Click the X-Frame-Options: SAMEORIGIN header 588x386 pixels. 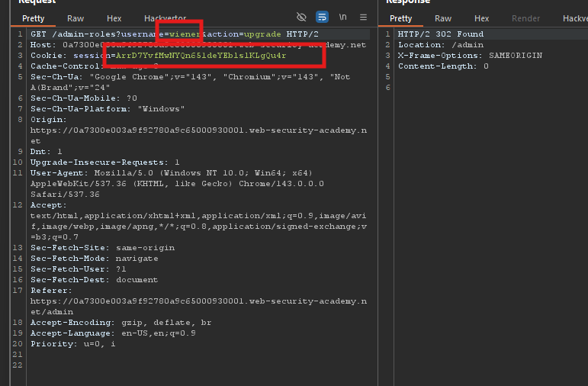tap(470, 56)
